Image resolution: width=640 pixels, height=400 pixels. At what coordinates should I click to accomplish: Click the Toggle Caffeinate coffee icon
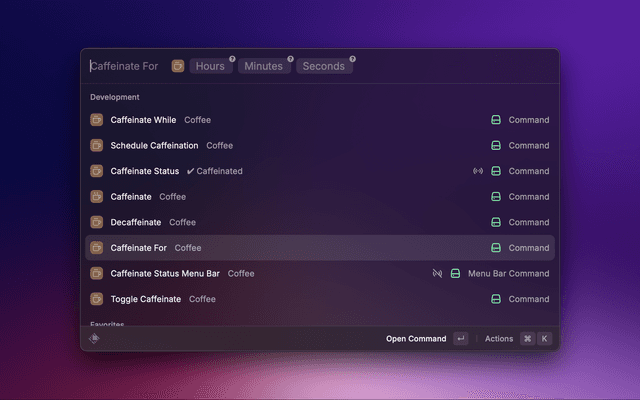point(97,299)
